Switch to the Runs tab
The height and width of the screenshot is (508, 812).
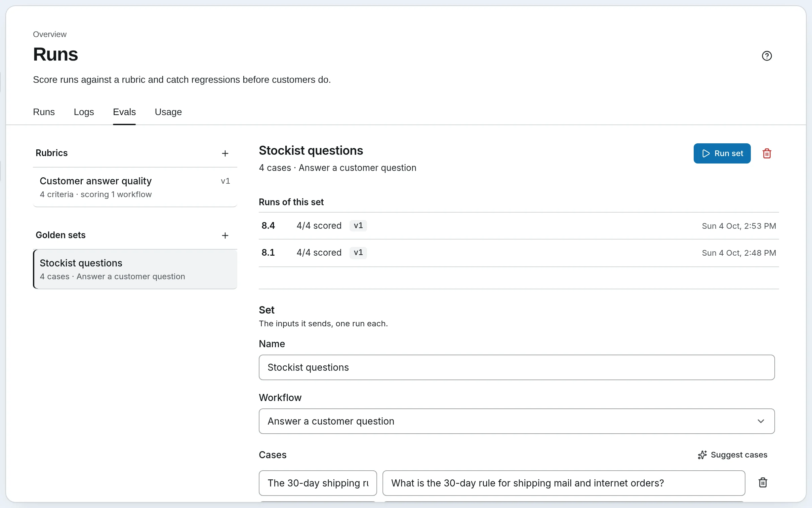click(x=44, y=112)
